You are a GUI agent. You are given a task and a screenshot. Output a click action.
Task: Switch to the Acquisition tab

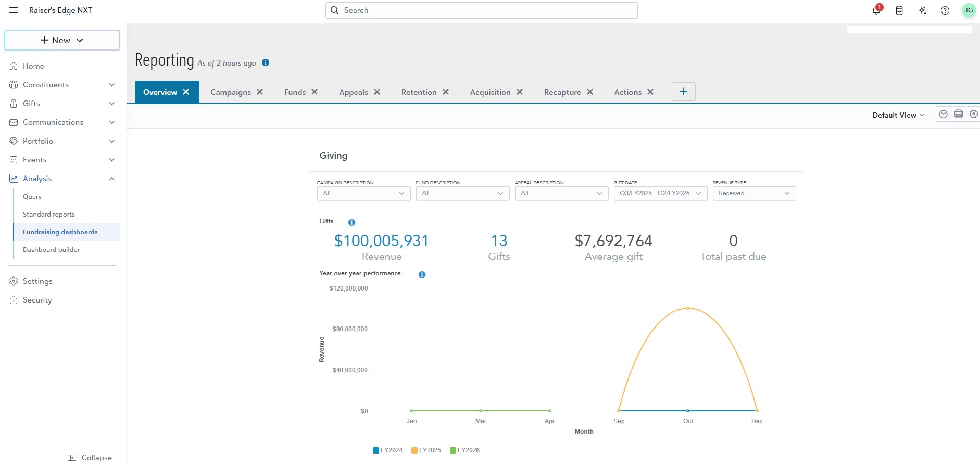coord(490,92)
